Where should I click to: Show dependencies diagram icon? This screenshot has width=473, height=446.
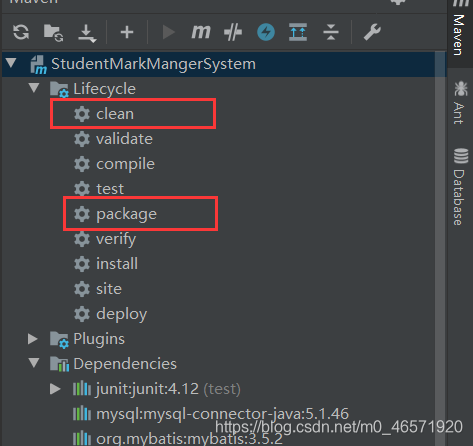pyautogui.click(x=298, y=32)
